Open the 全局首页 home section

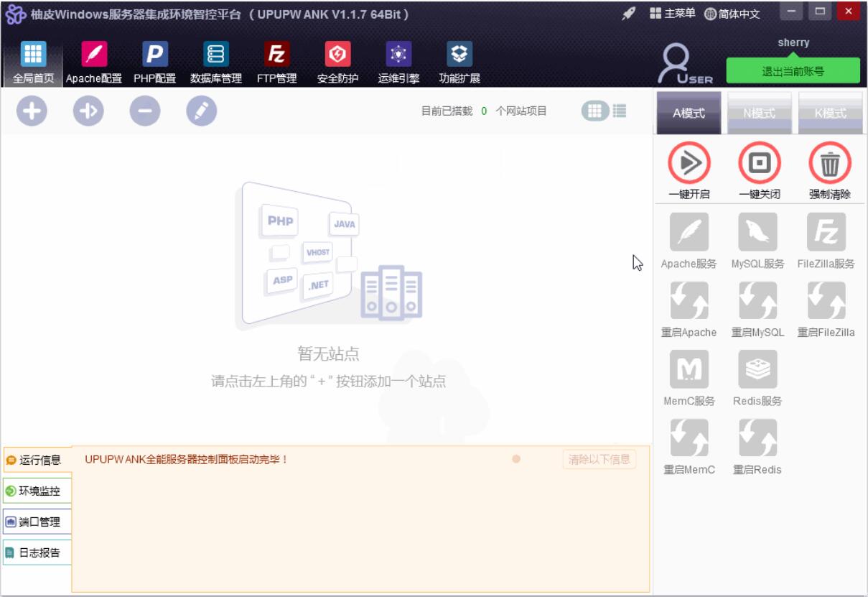pos(33,63)
